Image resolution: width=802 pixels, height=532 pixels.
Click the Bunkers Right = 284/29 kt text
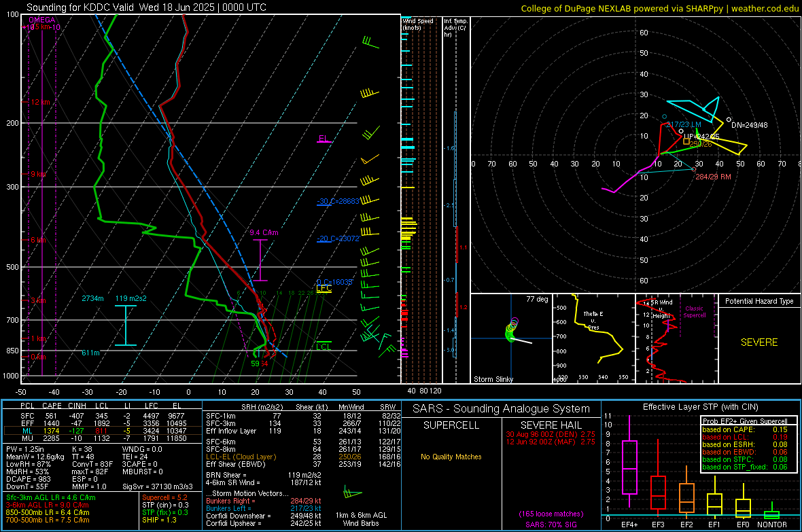pyautogui.click(x=264, y=501)
